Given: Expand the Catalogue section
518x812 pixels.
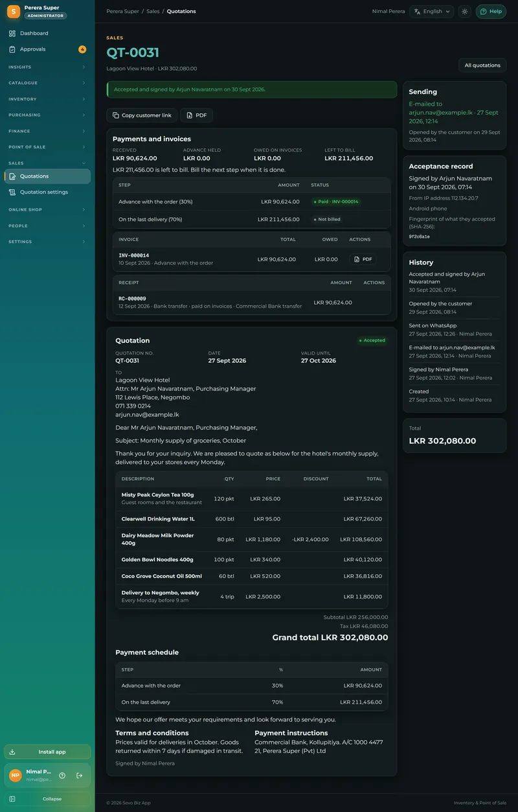Looking at the screenshot, I should pyautogui.click(x=47, y=83).
